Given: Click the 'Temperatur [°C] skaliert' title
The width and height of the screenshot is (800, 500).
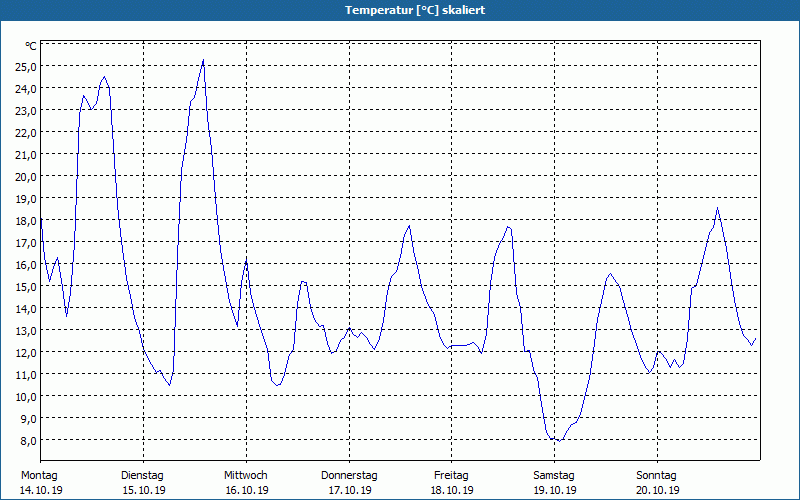Looking at the screenshot, I should click(x=415, y=10).
